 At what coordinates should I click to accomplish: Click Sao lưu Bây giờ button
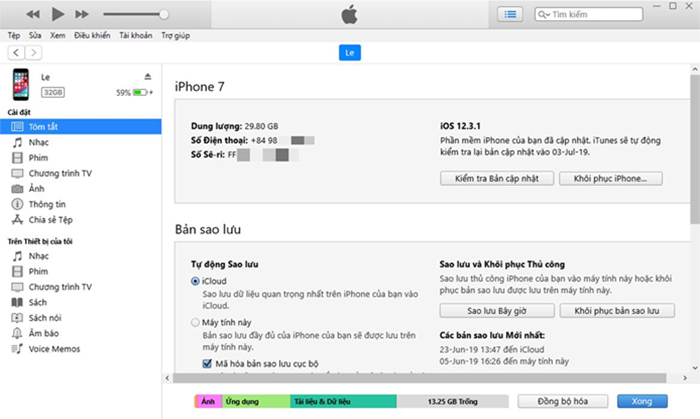coord(497,311)
